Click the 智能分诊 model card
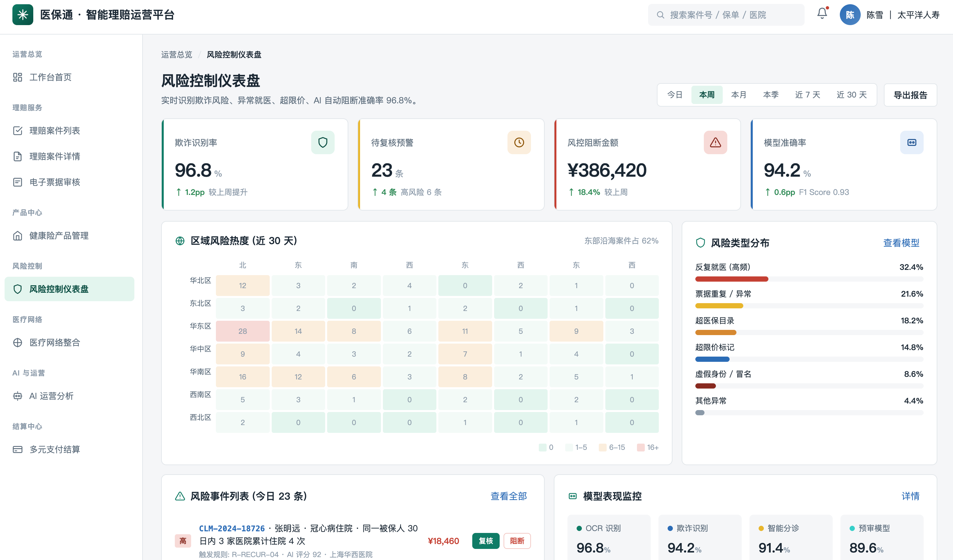953x560 pixels. click(x=791, y=537)
